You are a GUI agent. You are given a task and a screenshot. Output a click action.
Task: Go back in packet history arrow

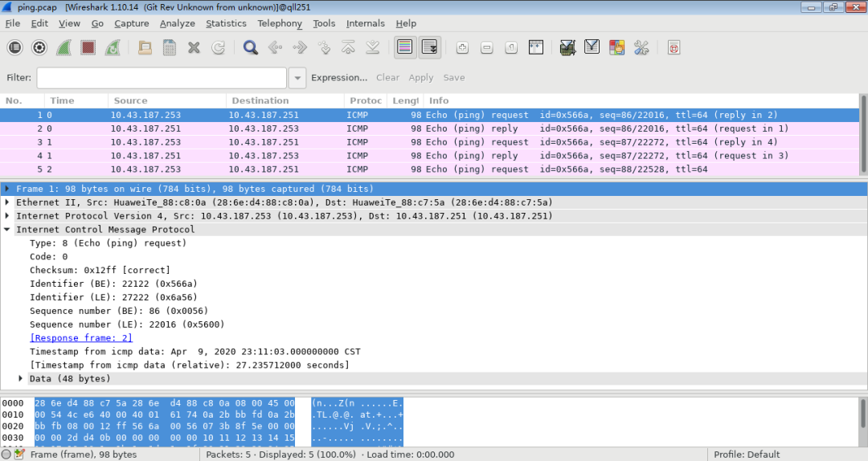click(x=275, y=47)
